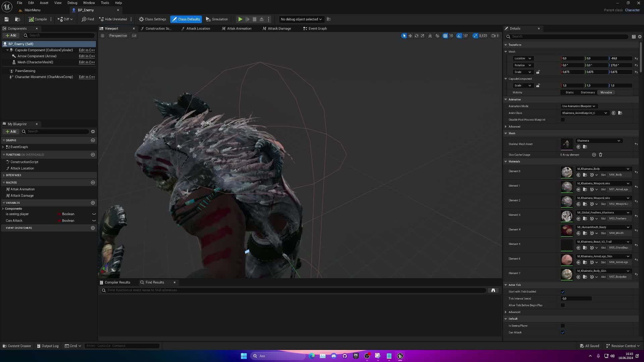Image resolution: width=644 pixels, height=362 pixels.
Task: Toggle Hide Unrelated
Action: [113, 19]
